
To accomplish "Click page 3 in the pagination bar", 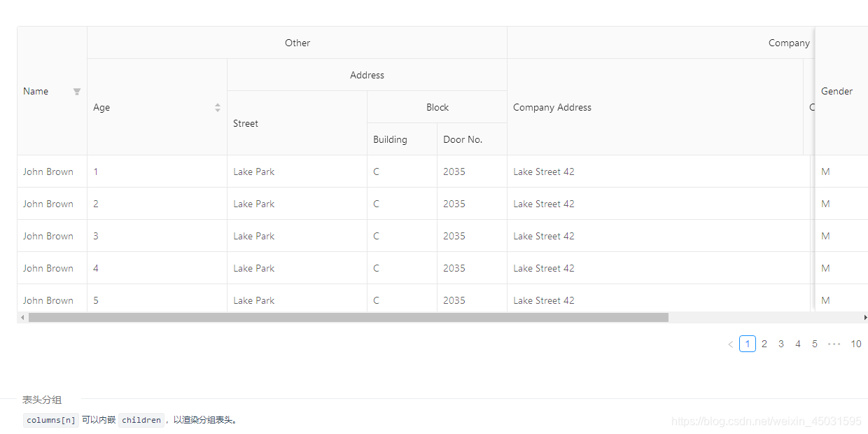I will [780, 344].
